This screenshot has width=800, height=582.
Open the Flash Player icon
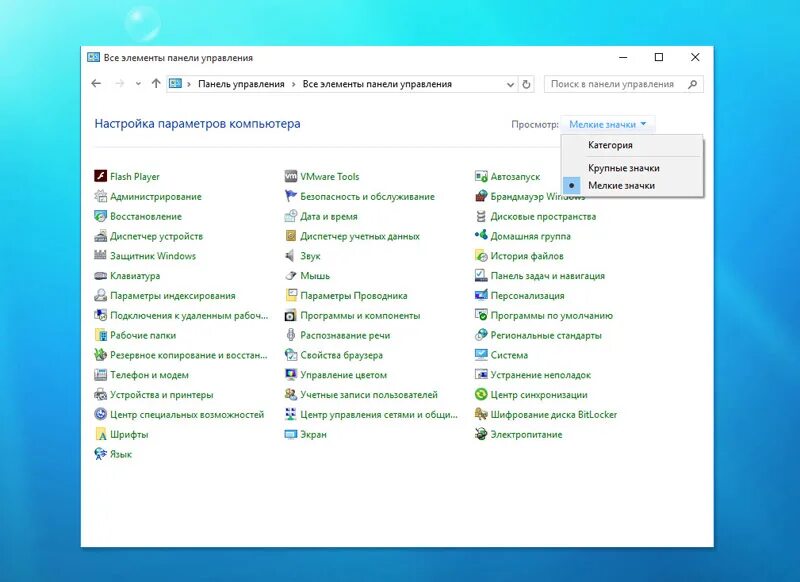pos(101,176)
